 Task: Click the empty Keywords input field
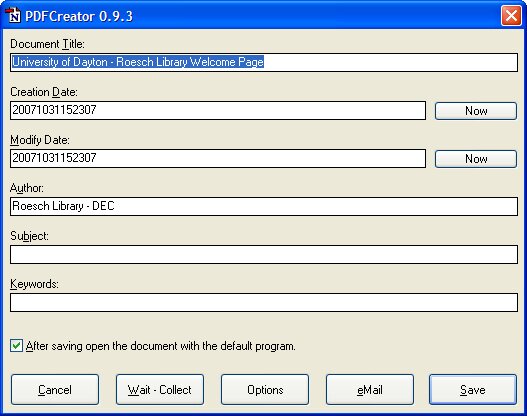(264, 302)
